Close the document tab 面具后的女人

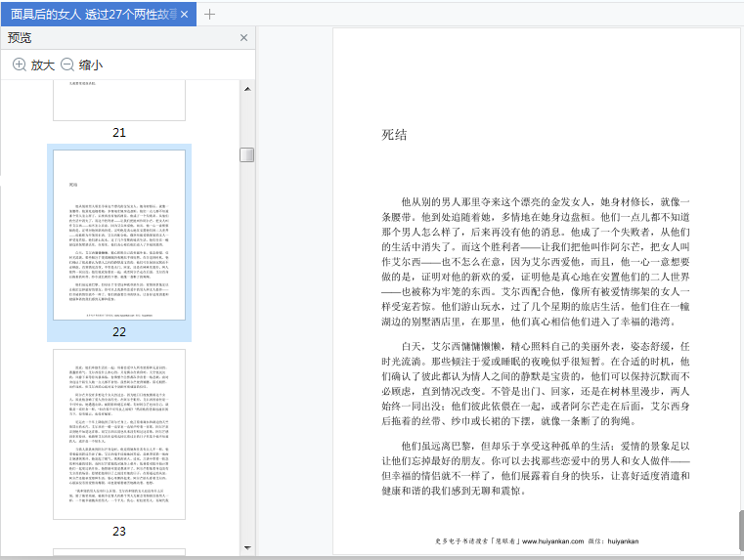pos(185,15)
